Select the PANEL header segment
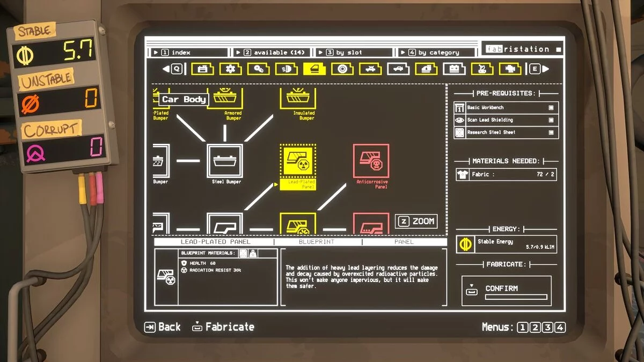The width and height of the screenshot is (644, 362). pyautogui.click(x=404, y=242)
